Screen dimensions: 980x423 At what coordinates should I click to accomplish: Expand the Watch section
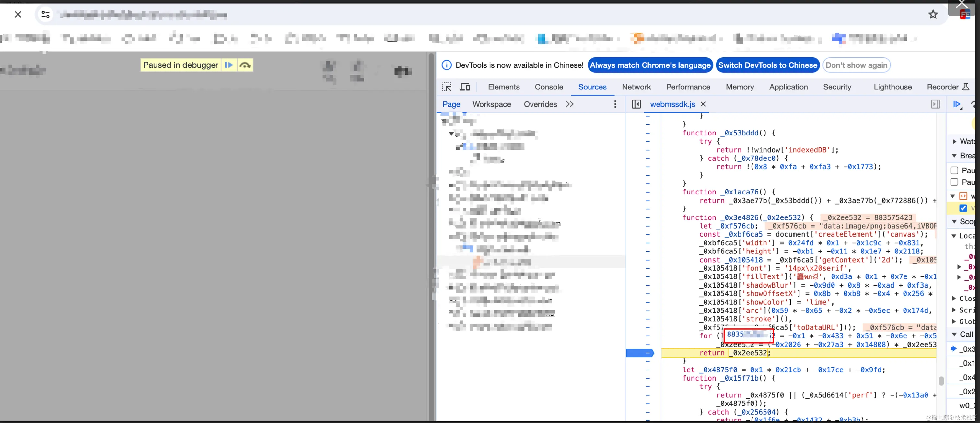tap(954, 142)
